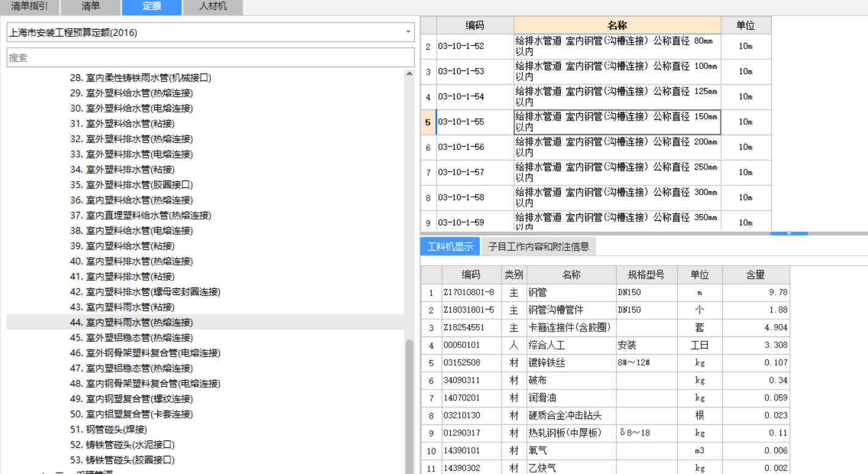The width and height of the screenshot is (868, 474).
Task: Select the 卡箍连接件(含胶圈) row
Action: (606, 327)
